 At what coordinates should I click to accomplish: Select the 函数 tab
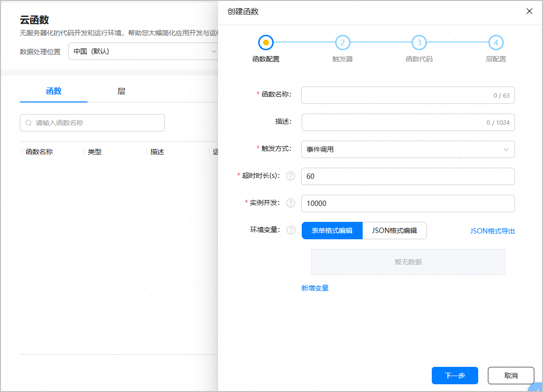[x=54, y=91]
